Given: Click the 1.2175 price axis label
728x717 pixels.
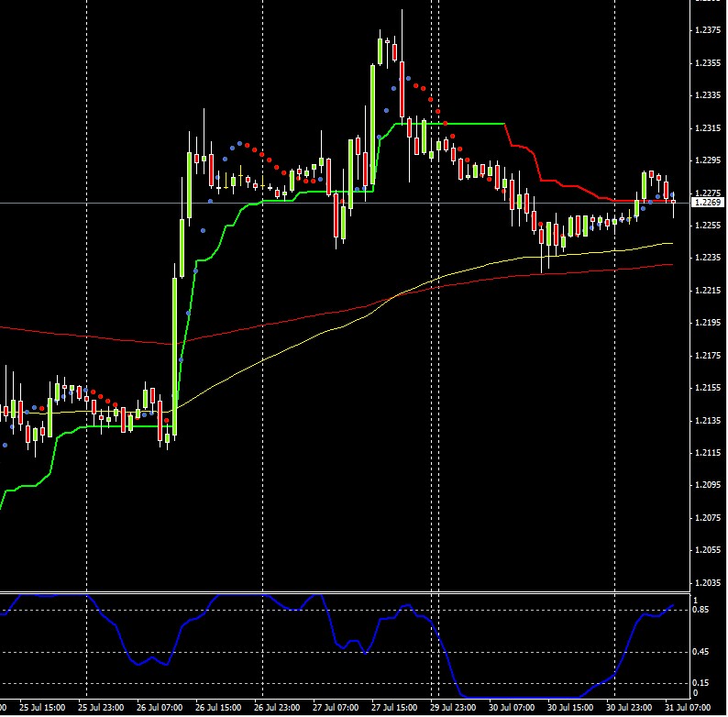Looking at the screenshot, I should coord(708,355).
